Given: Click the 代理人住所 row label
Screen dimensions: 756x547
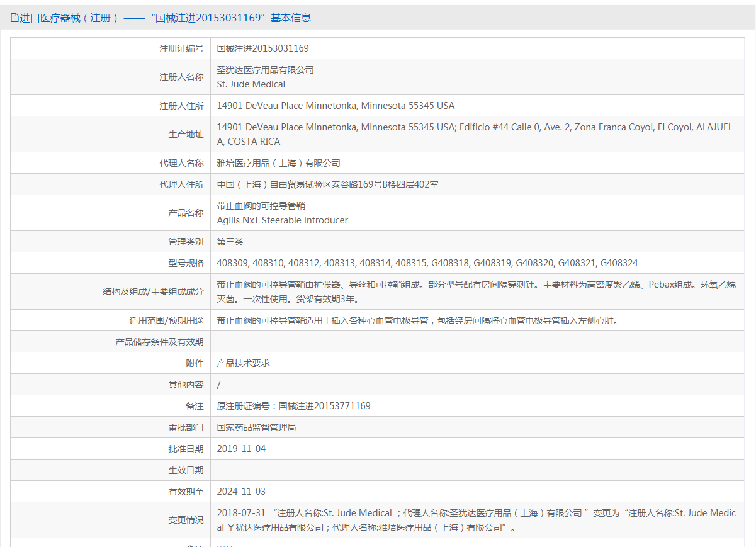Looking at the screenshot, I should pos(181,184).
